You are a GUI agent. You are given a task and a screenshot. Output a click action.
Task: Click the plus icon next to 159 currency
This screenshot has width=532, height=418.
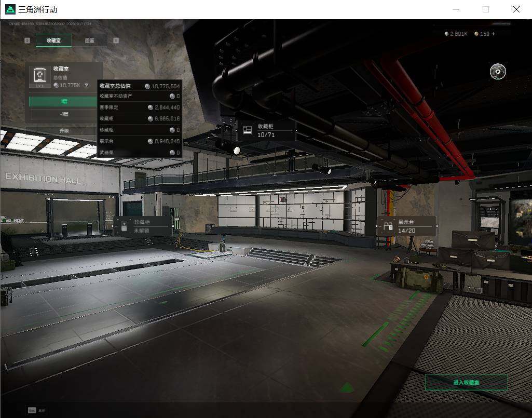coord(493,34)
